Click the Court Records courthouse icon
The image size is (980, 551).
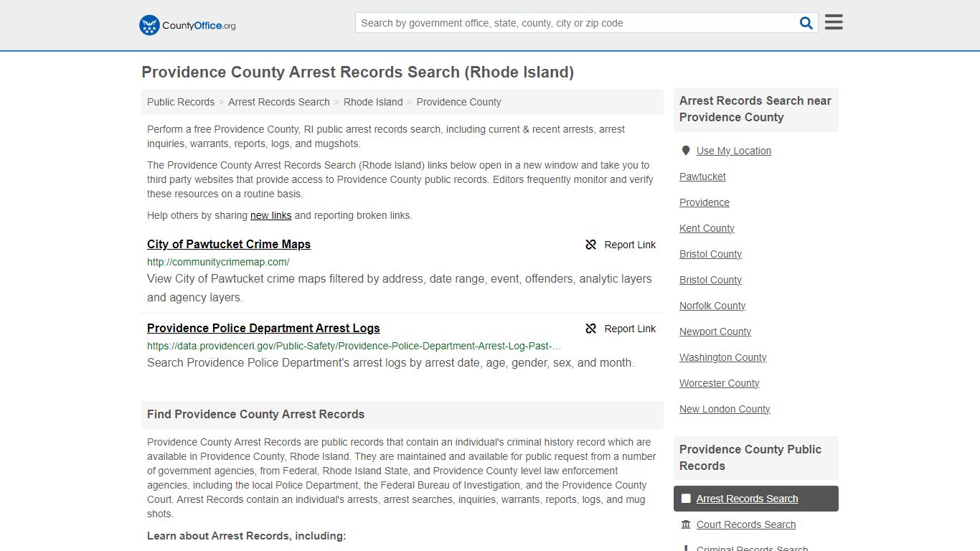click(686, 524)
